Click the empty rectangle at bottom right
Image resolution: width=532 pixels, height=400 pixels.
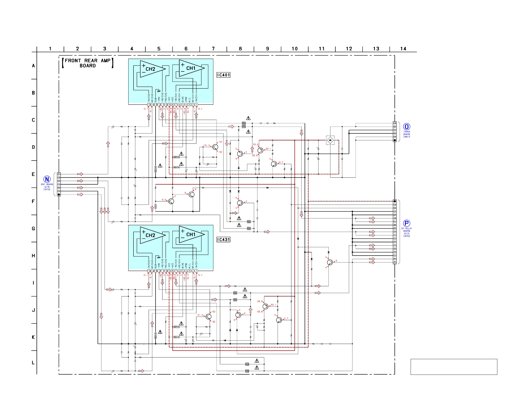pos(454,367)
